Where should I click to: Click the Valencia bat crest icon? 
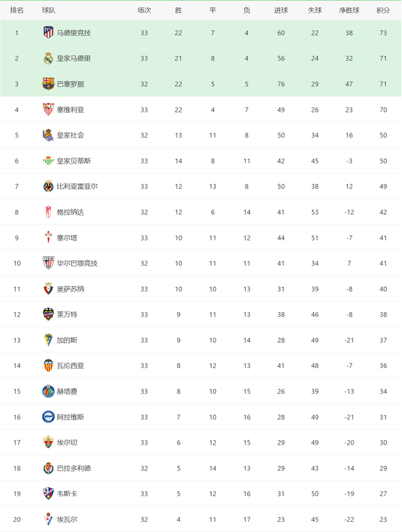[48, 366]
